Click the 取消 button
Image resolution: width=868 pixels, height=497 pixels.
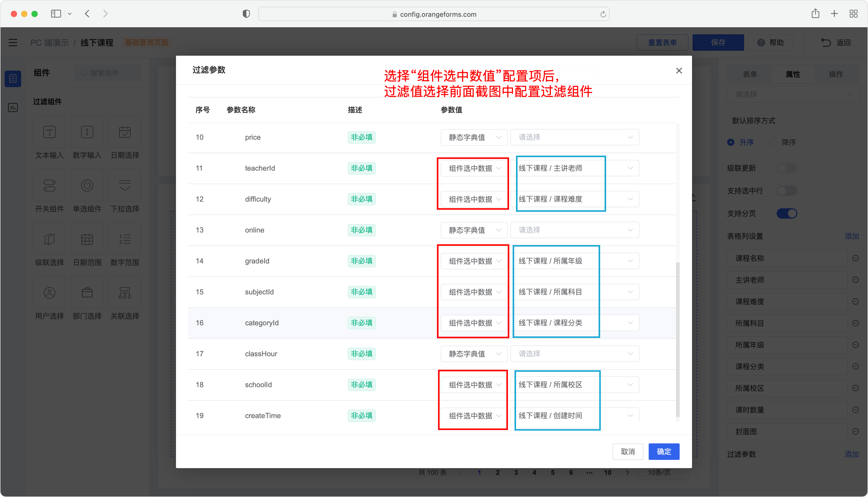tap(628, 452)
